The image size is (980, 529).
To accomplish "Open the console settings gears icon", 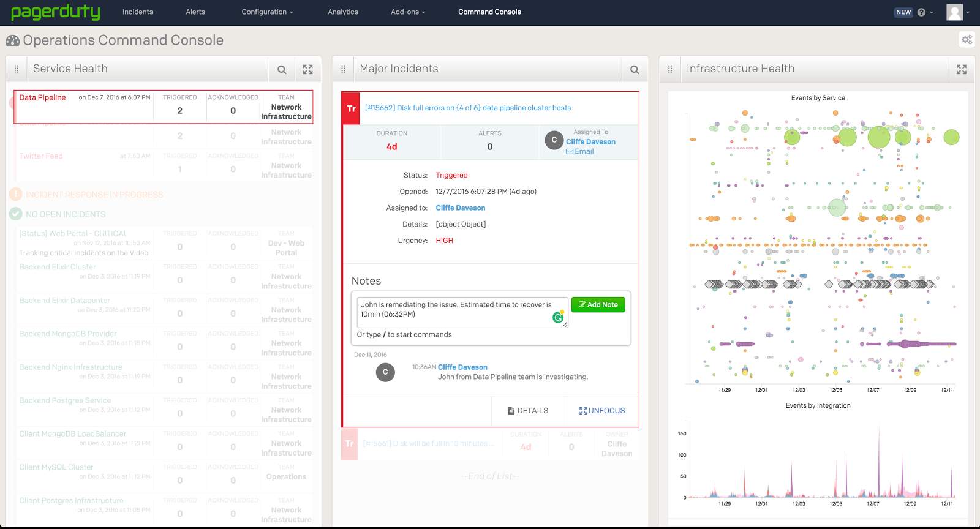I will 967,40.
